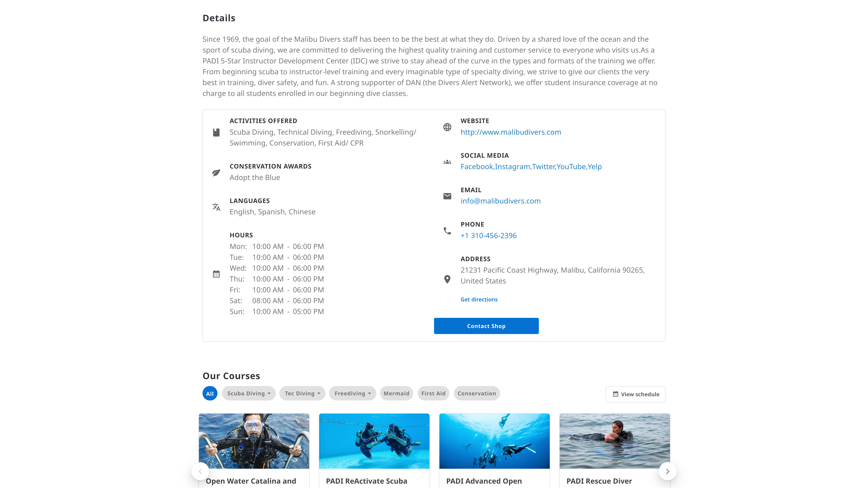Click the phone handset icon
The image size is (868, 488).
[447, 231]
